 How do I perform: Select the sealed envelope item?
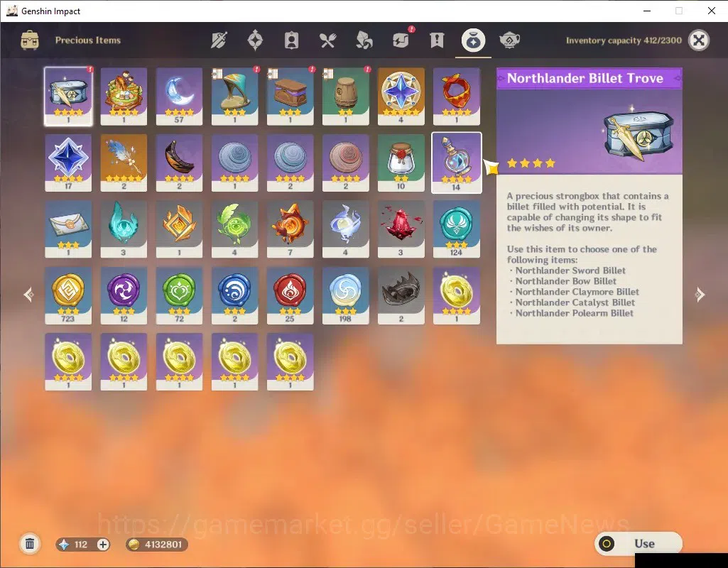point(68,229)
